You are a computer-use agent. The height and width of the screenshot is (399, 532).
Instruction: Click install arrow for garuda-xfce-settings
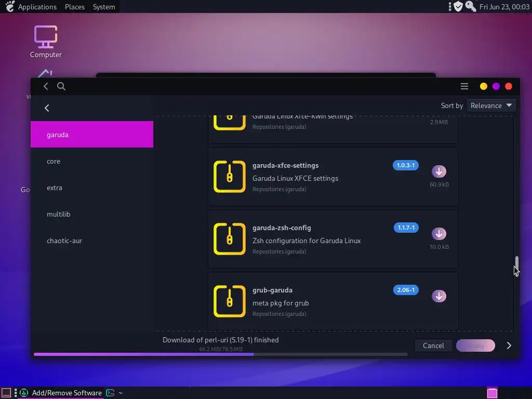438,171
